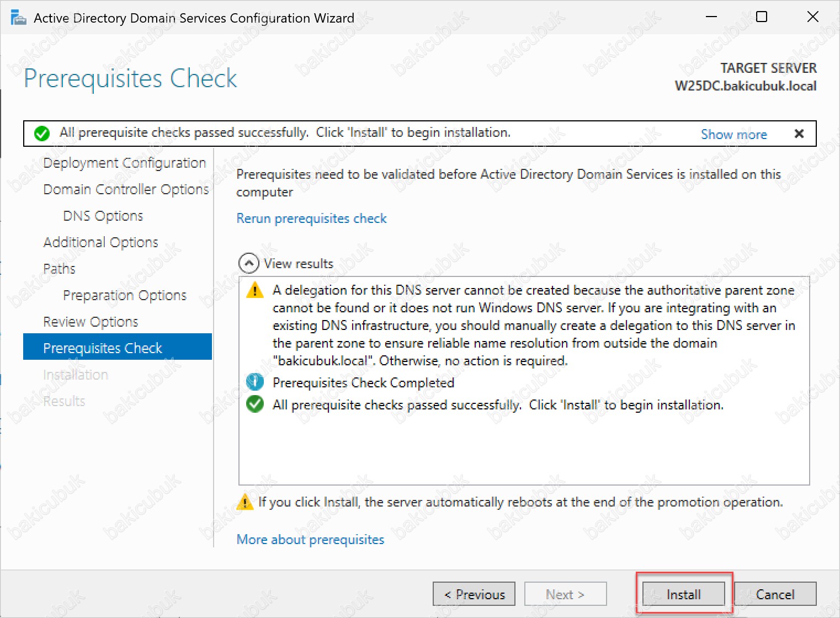Go to Review Options step
This screenshot has height=618, width=840.
click(91, 322)
